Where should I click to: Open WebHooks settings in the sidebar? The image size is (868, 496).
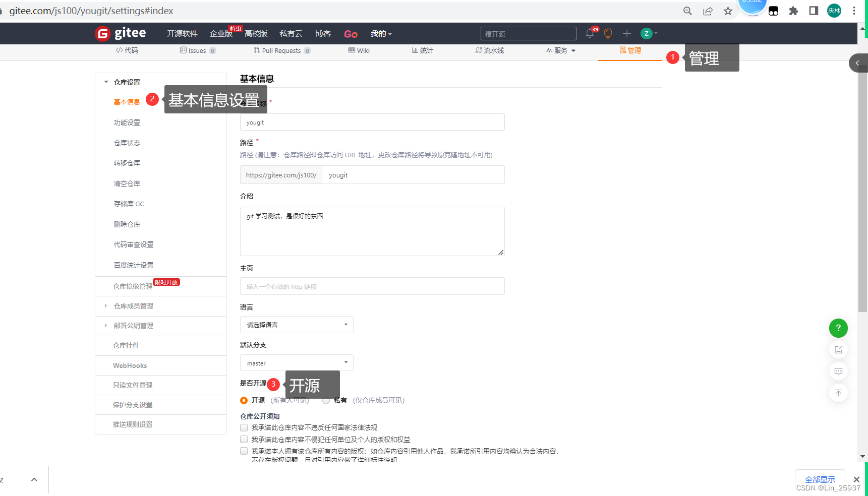[x=130, y=365]
